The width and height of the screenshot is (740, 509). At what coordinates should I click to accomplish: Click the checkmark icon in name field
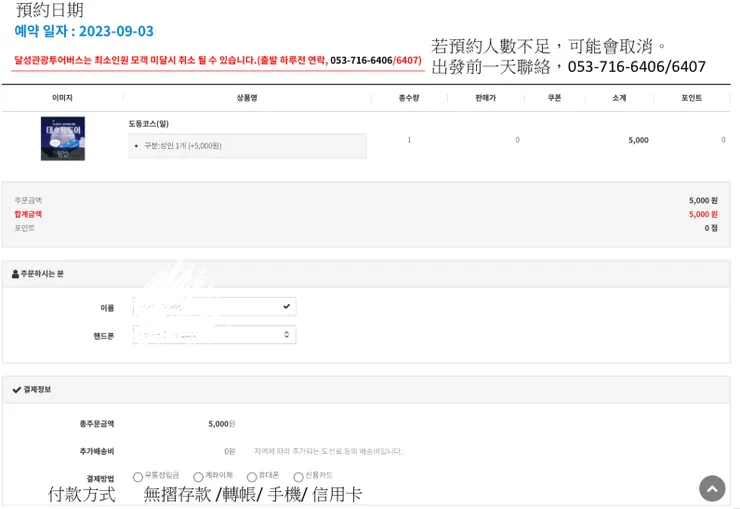(286, 306)
